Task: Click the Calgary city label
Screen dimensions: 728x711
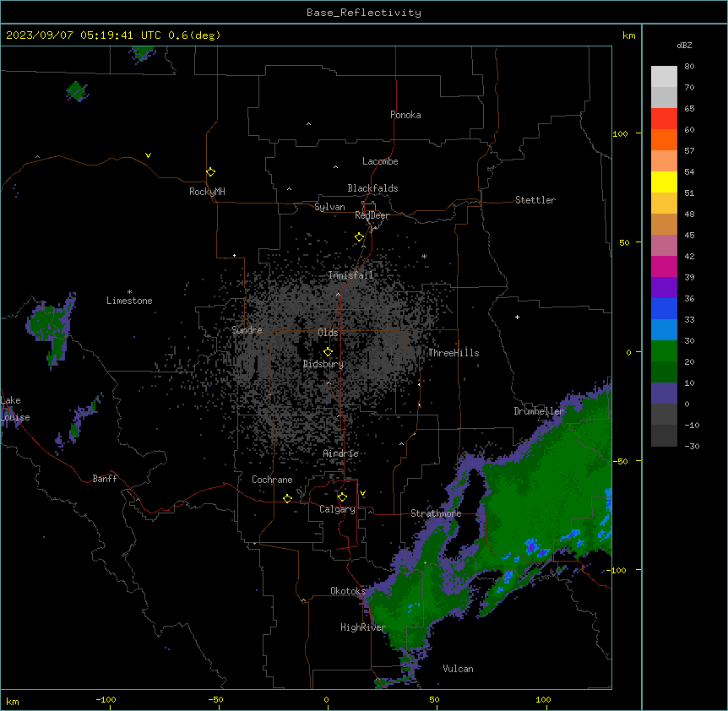Action: click(x=337, y=509)
